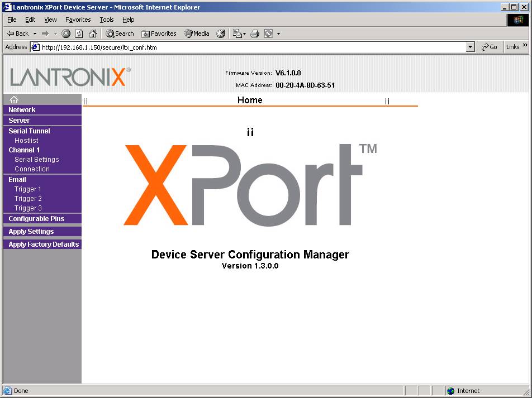Expand the toolbar options dropdown arrow
The height and width of the screenshot is (398, 532).
278,33
